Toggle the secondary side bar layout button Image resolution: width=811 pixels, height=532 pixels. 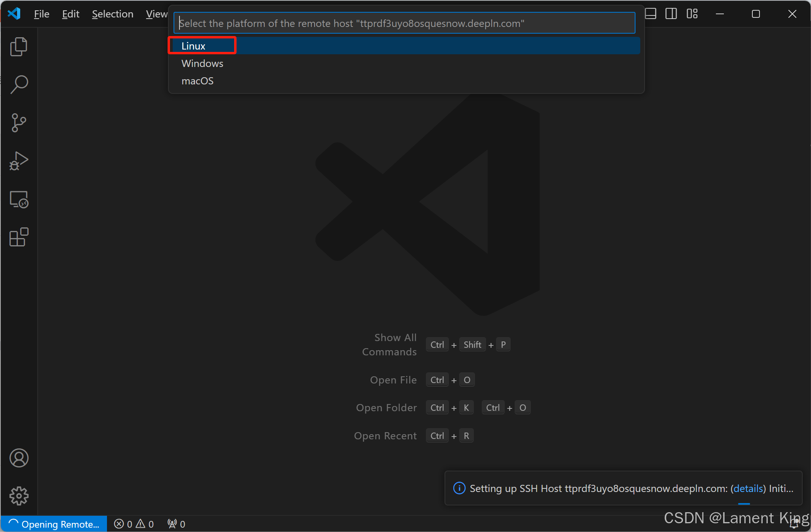[671, 14]
